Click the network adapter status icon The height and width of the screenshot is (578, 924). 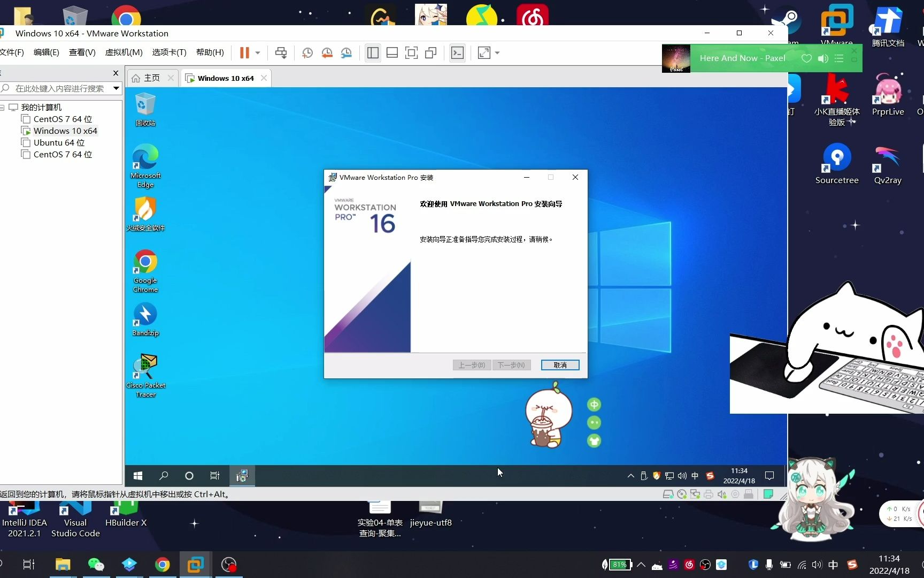[x=695, y=495]
